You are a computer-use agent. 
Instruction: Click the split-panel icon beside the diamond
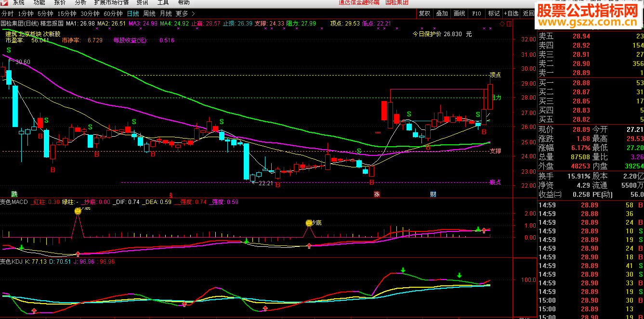[x=509, y=24]
